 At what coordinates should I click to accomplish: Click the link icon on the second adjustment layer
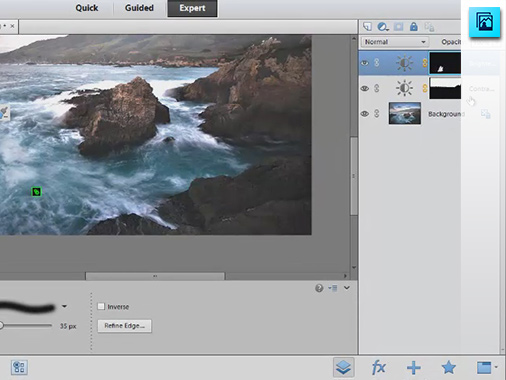[377, 88]
